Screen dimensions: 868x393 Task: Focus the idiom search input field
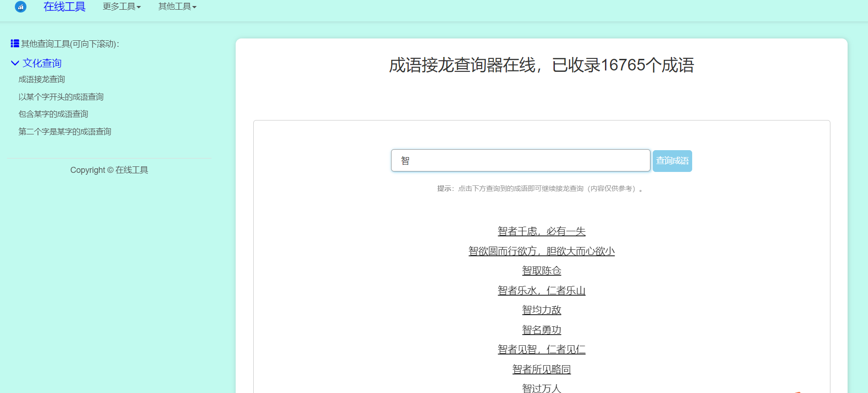point(520,160)
